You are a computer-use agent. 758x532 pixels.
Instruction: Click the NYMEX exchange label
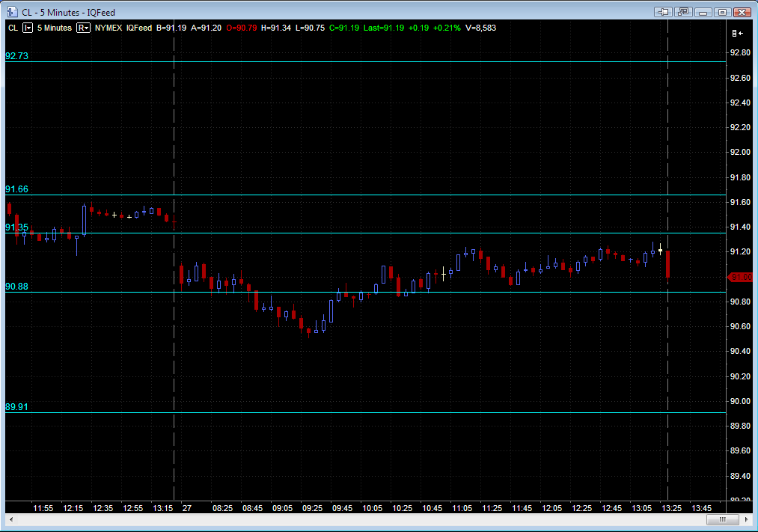pyautogui.click(x=108, y=28)
